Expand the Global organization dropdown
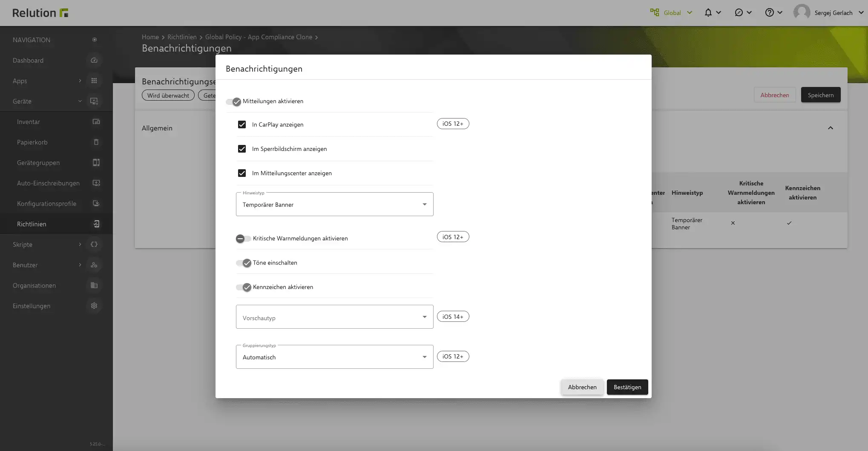 [x=690, y=13]
